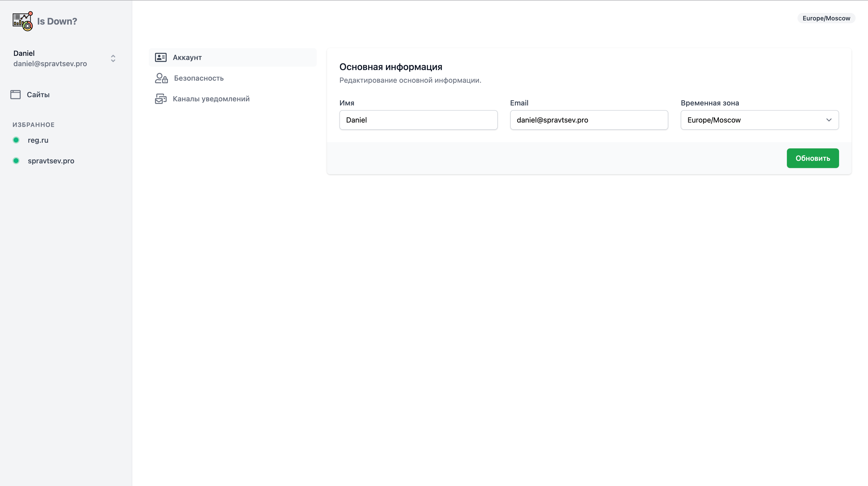
Task: Click the Имя input field
Action: [x=418, y=120]
